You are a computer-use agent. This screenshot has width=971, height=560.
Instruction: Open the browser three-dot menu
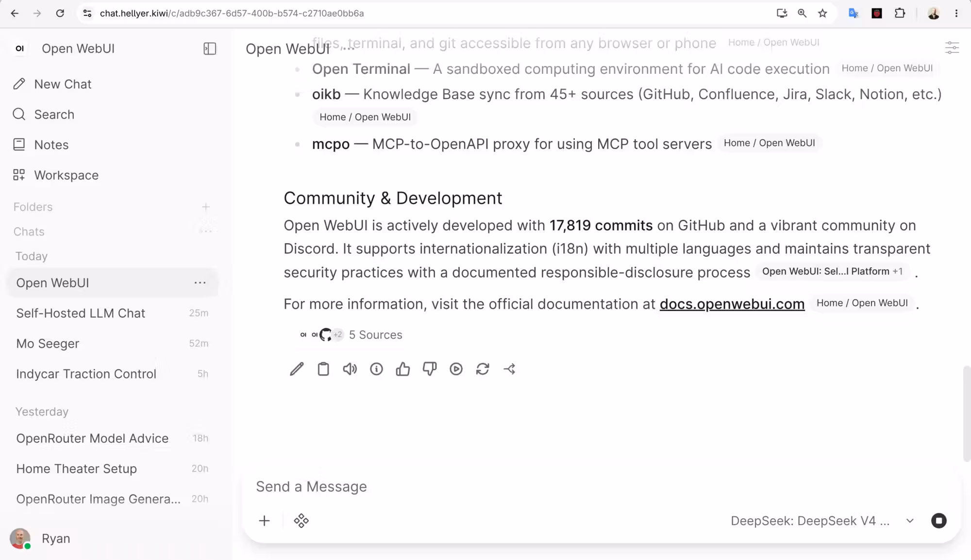(956, 14)
